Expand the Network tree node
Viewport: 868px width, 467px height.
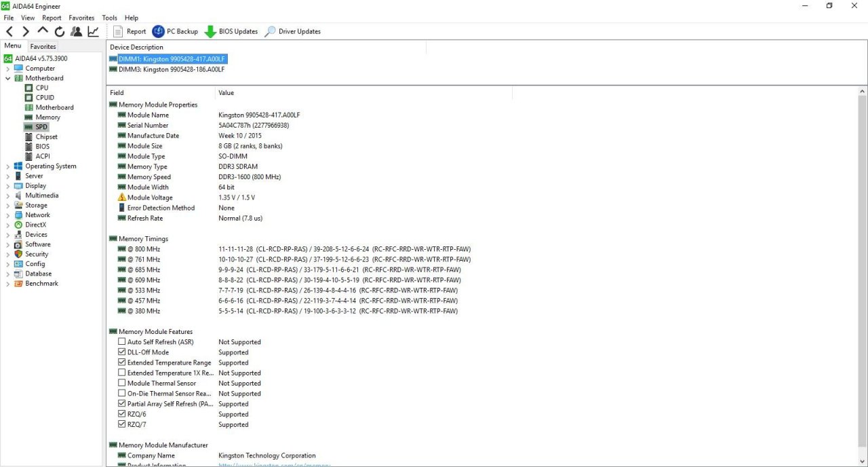click(8, 215)
